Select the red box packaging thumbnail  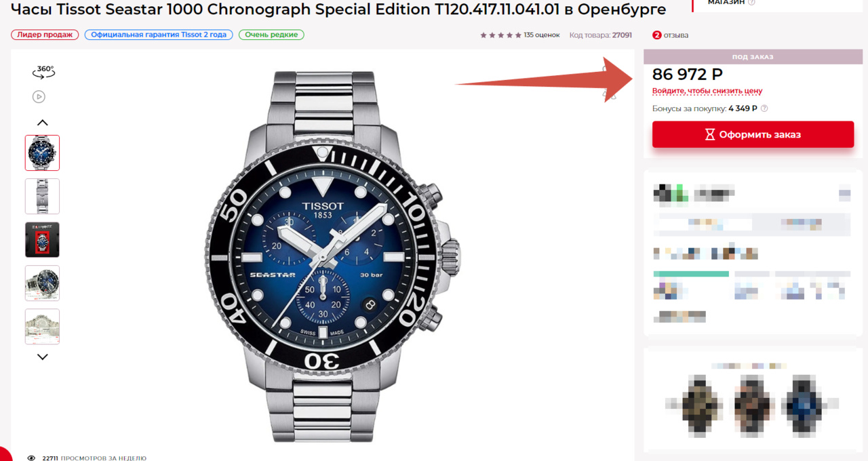pos(42,239)
